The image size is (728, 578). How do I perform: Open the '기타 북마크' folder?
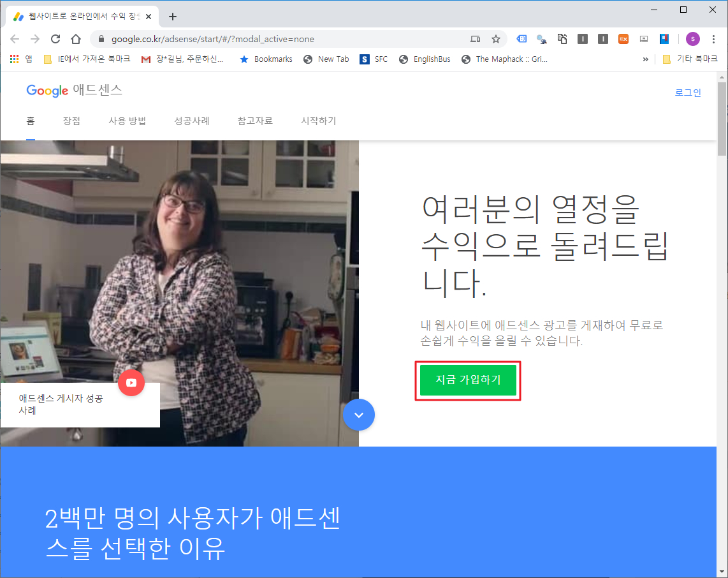click(690, 59)
